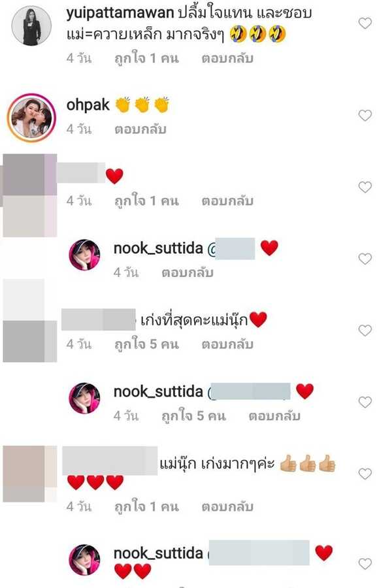Image resolution: width=392 pixels, height=588 pixels.
Task: Open ohpak's story from the profile picture
Action: coord(31,118)
